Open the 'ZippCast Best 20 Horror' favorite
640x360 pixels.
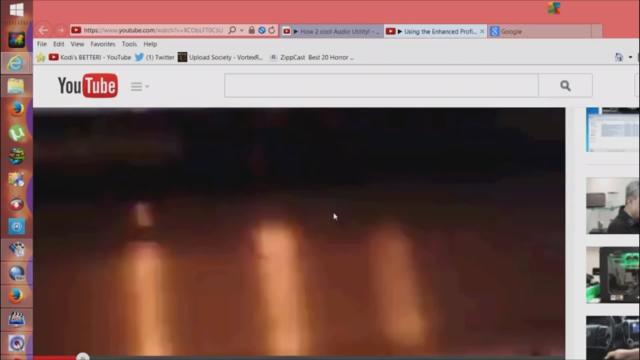tap(312, 58)
